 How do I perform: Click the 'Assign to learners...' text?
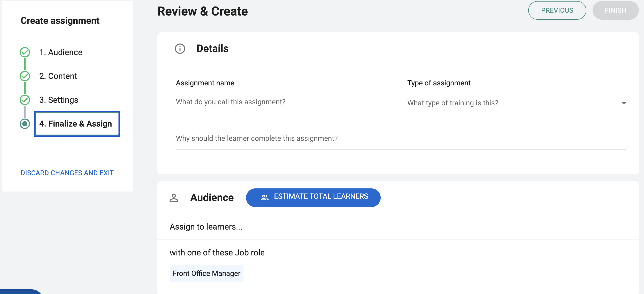pos(206,227)
